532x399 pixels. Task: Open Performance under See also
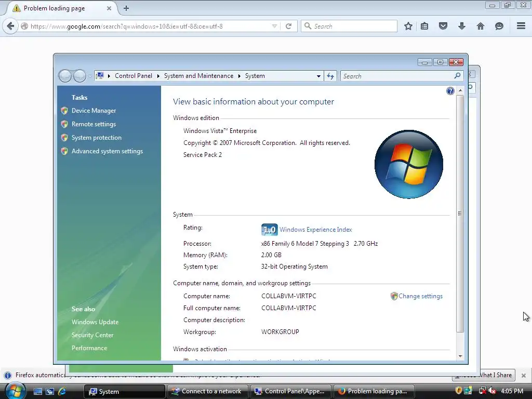pyautogui.click(x=89, y=348)
